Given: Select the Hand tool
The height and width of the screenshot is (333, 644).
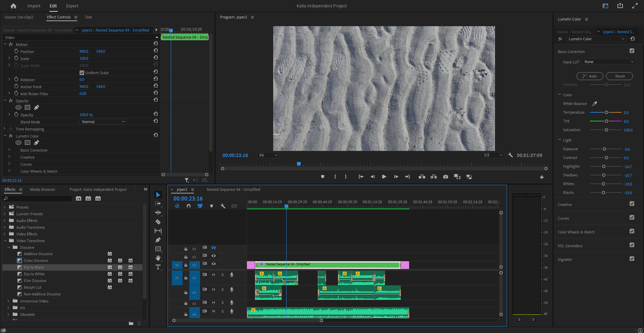Looking at the screenshot, I should click(x=158, y=258).
